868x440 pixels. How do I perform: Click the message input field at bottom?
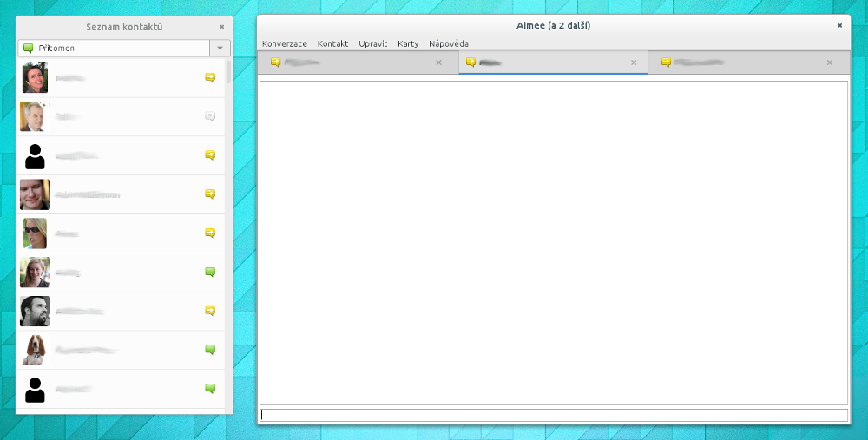[x=553, y=416]
